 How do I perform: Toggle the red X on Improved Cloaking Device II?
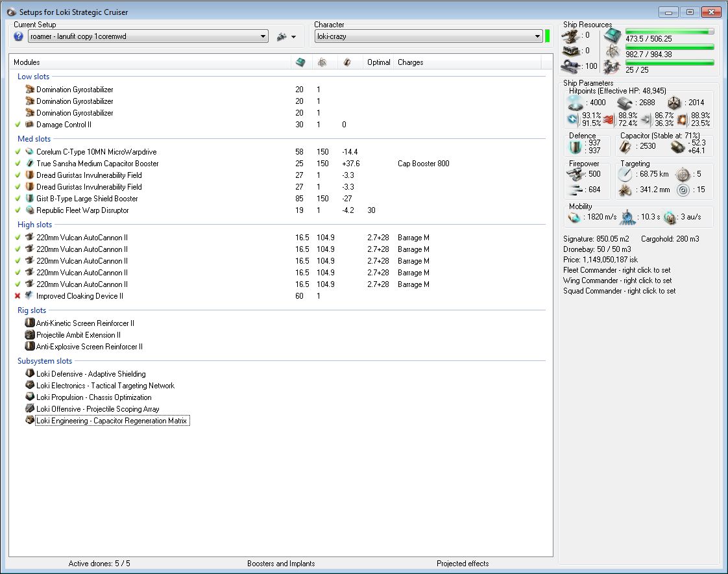[x=18, y=296]
